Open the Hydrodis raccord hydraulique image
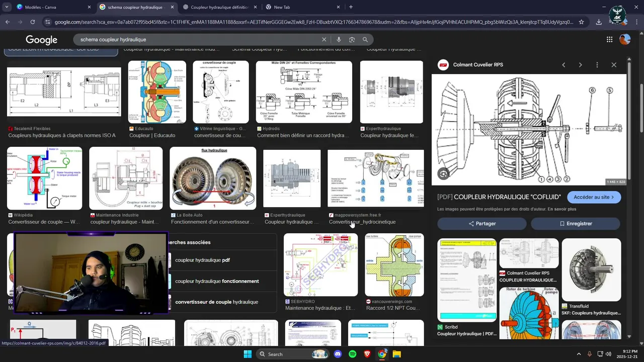Image resolution: width=644 pixels, height=362 pixels. 304,92
